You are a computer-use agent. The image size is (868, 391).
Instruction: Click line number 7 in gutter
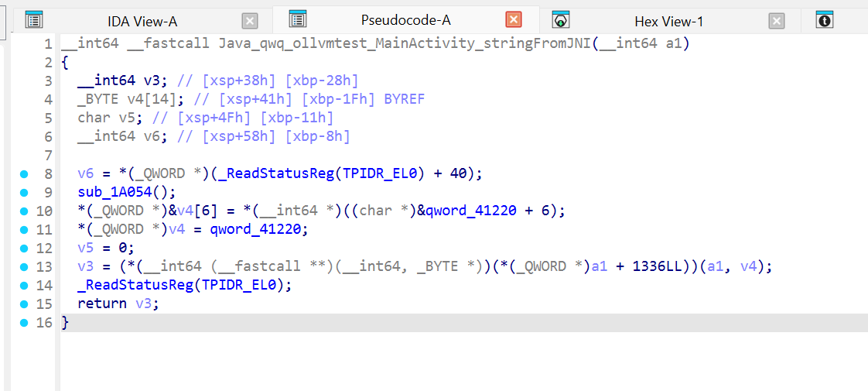coord(49,155)
